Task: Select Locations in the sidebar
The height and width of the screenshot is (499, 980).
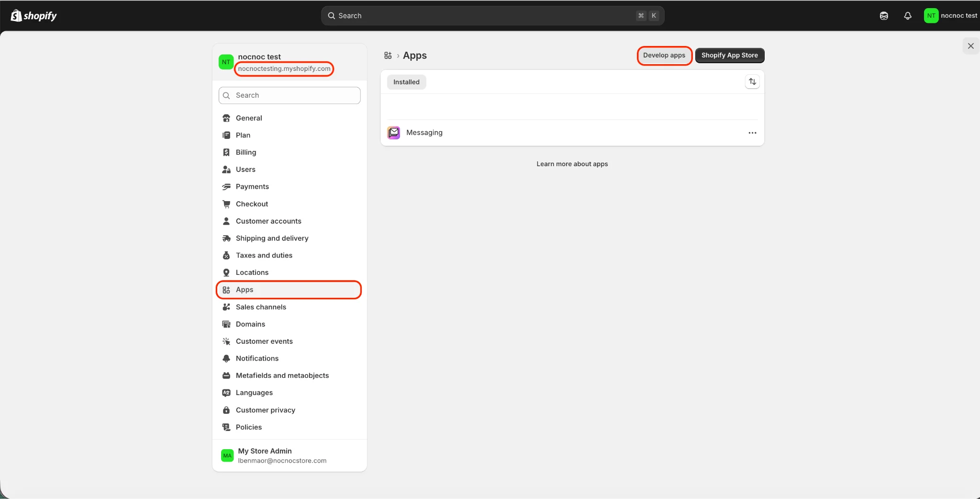Action: [x=289, y=272]
